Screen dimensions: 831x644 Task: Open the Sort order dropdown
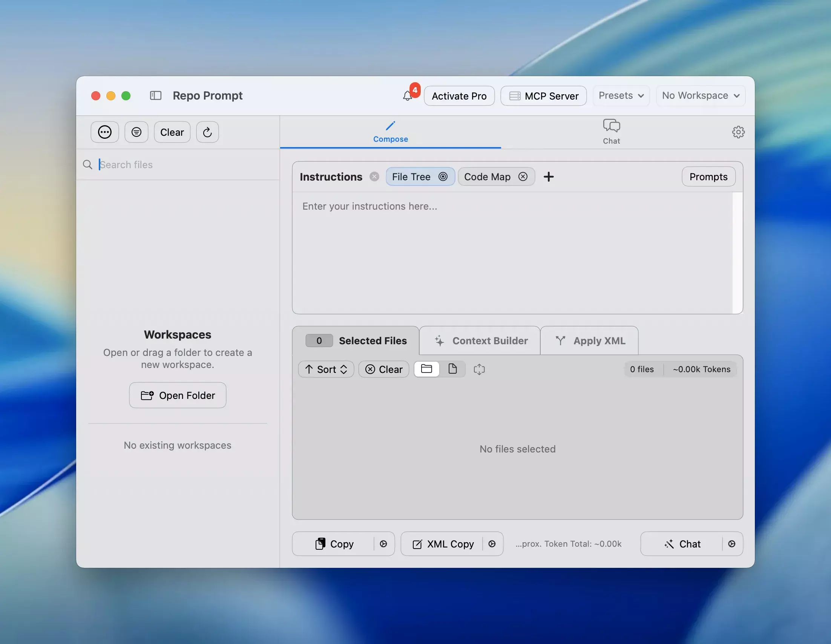click(x=326, y=370)
